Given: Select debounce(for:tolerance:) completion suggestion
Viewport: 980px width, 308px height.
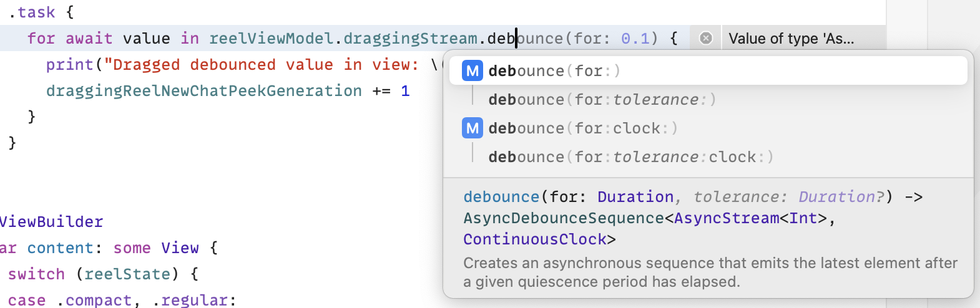Looking at the screenshot, I should pos(708,100).
